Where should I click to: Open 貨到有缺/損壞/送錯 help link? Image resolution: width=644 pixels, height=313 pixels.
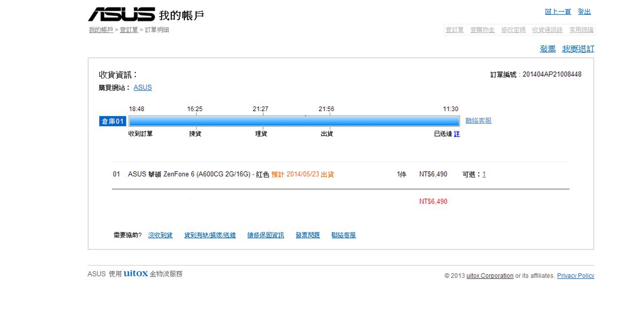(x=210, y=235)
